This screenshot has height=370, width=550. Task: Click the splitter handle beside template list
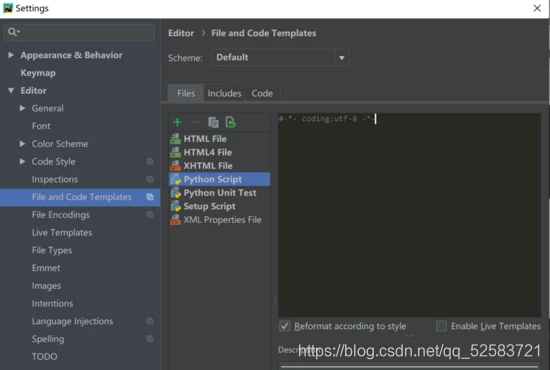click(274, 300)
